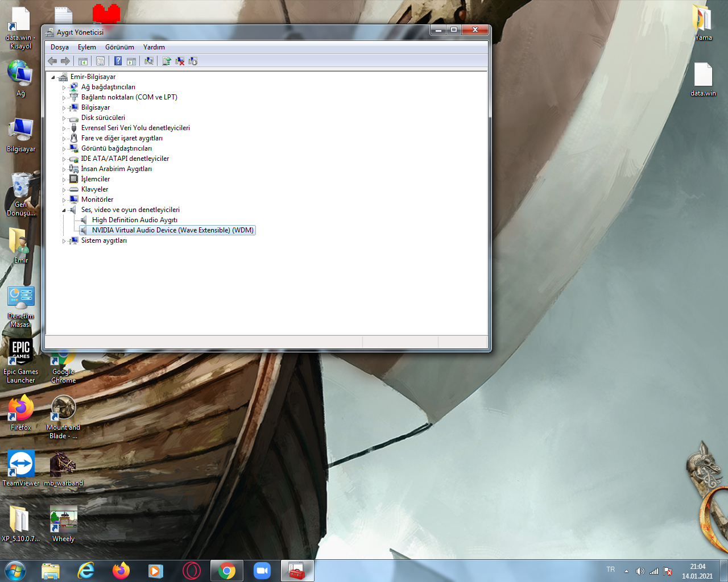This screenshot has height=582, width=728.
Task: Select the data.win - Kısayol shortcut icon
Action: [21, 28]
